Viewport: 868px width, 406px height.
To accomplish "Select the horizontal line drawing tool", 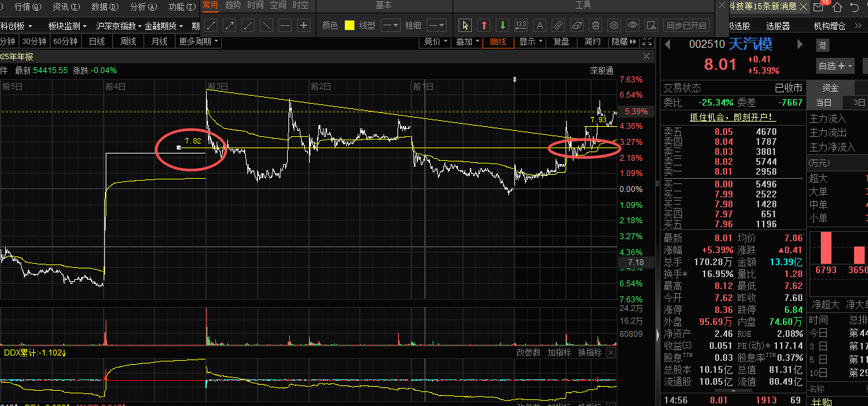I will pyautogui.click(x=285, y=26).
